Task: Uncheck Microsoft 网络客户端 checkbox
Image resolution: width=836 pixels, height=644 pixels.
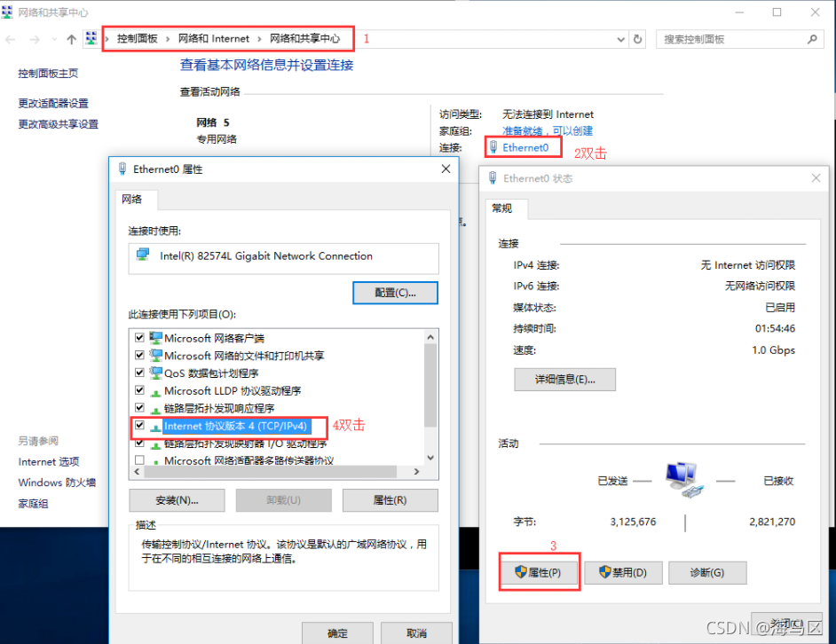Action: [139, 337]
